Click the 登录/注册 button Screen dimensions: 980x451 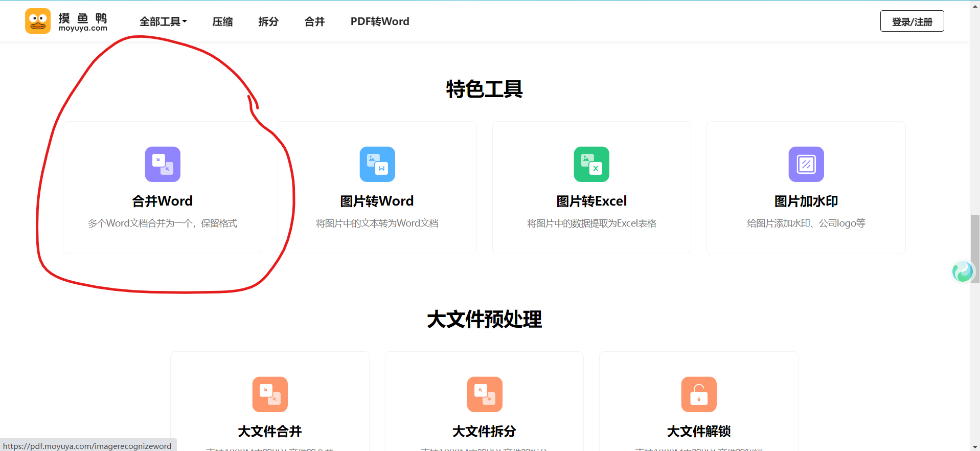click(912, 21)
